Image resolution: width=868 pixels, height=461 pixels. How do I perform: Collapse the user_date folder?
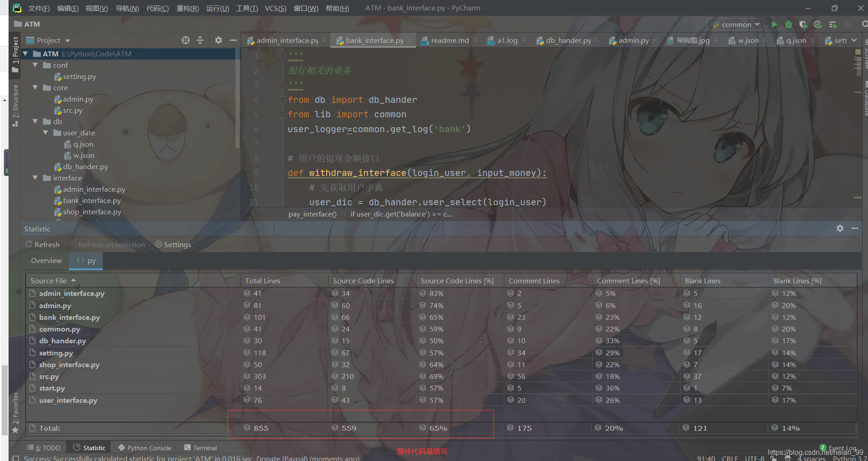point(46,133)
